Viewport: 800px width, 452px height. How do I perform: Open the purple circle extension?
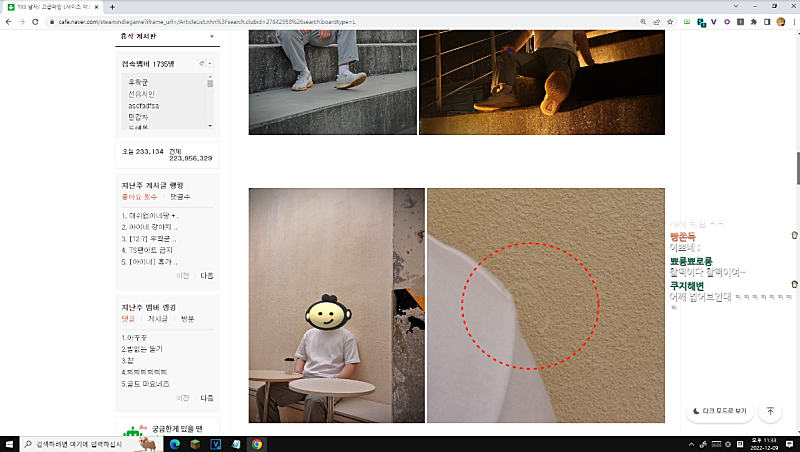(727, 22)
